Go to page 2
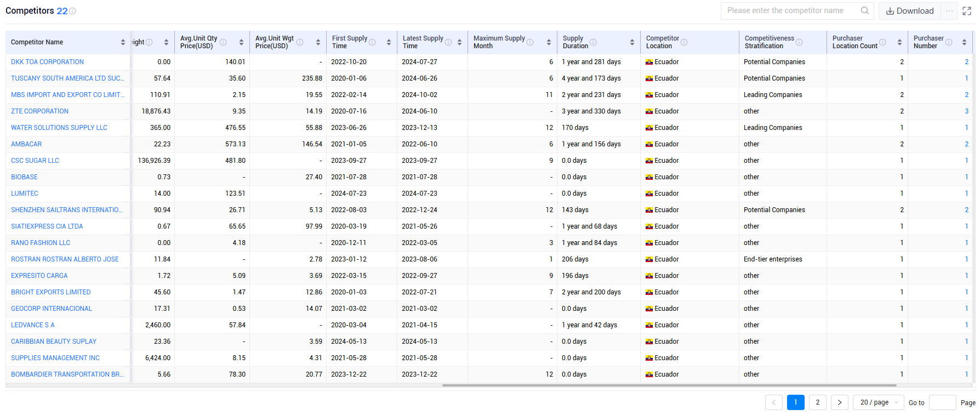The height and width of the screenshot is (415, 980). (817, 402)
